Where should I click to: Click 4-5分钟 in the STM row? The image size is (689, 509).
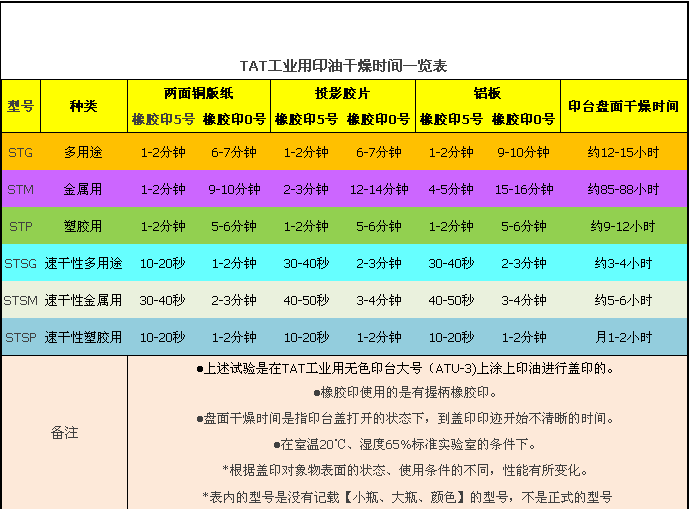tap(451, 189)
